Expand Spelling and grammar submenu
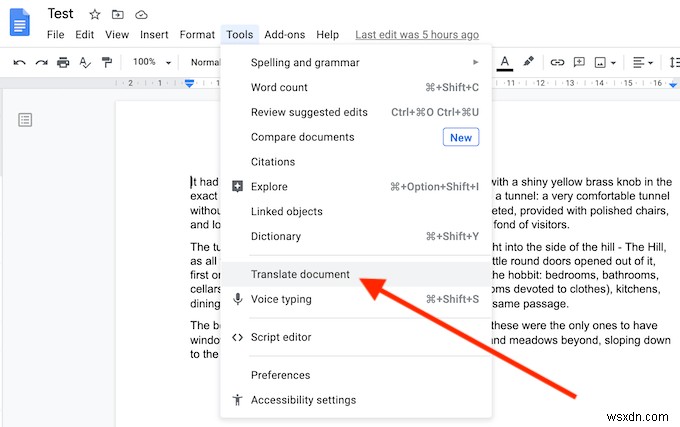 (x=356, y=62)
